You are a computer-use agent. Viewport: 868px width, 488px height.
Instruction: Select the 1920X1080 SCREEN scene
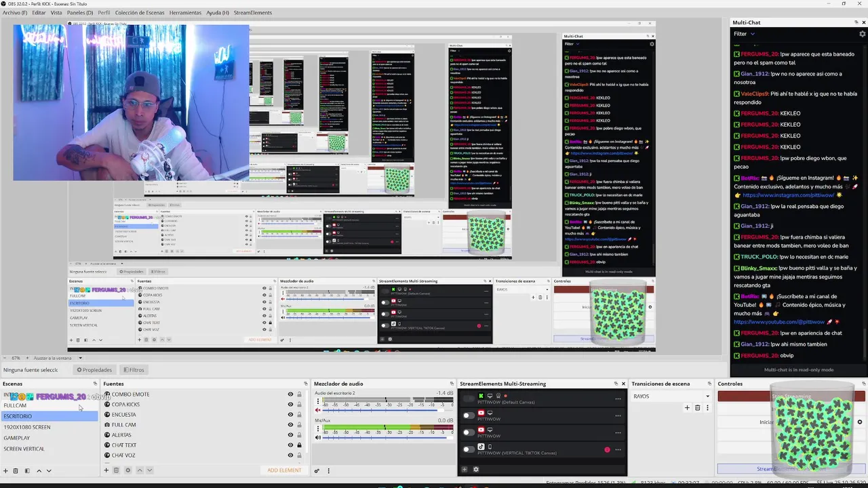coord(49,427)
